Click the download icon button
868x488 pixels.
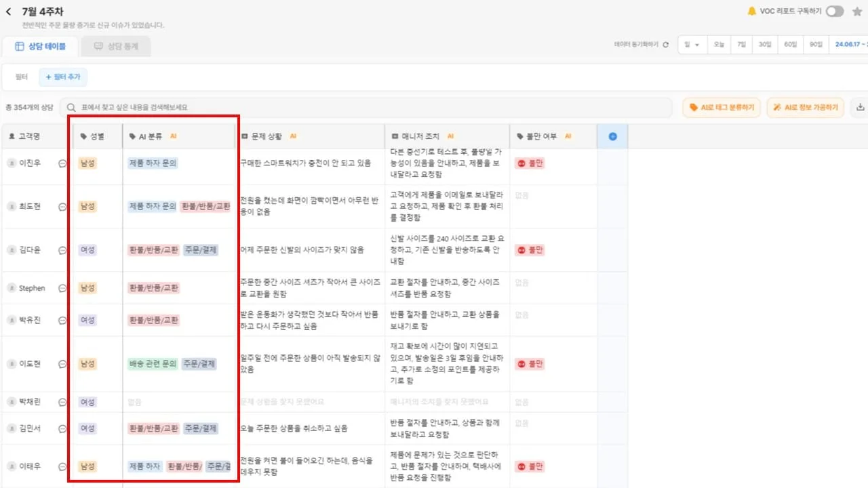tap(861, 107)
